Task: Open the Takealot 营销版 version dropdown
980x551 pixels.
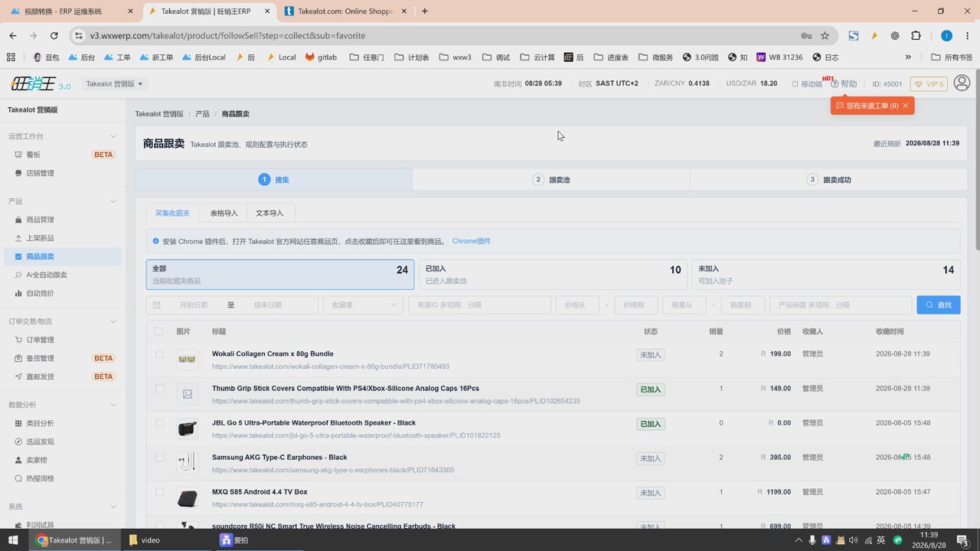Action: tap(114, 84)
